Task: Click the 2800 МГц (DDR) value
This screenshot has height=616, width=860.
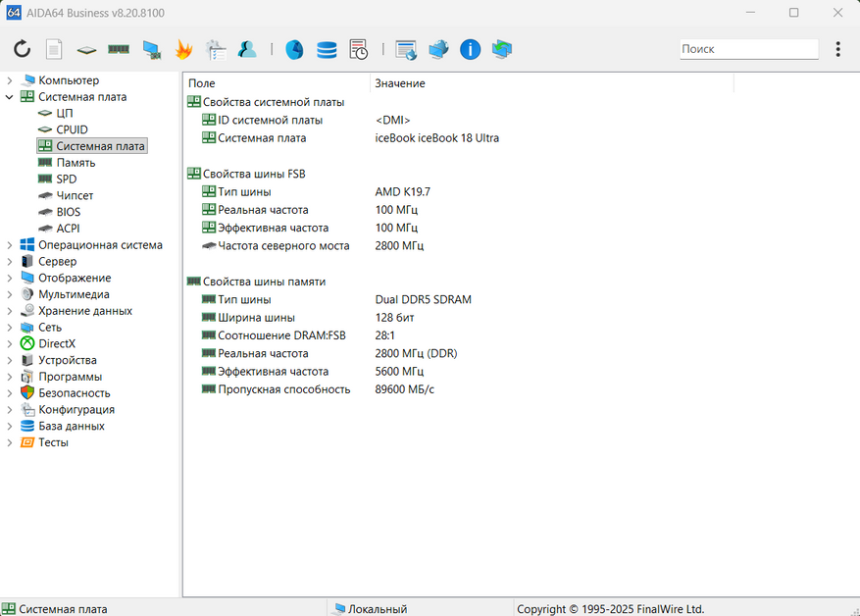Action: (x=416, y=354)
